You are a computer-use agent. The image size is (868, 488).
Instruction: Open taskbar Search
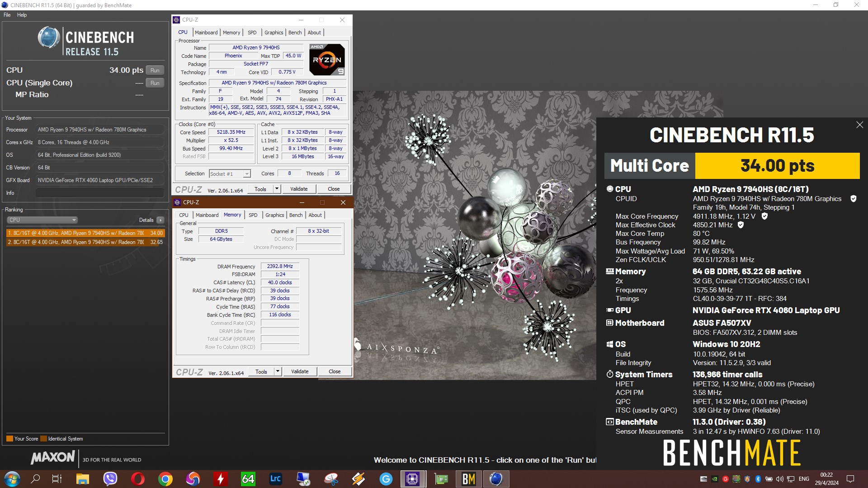(x=35, y=479)
